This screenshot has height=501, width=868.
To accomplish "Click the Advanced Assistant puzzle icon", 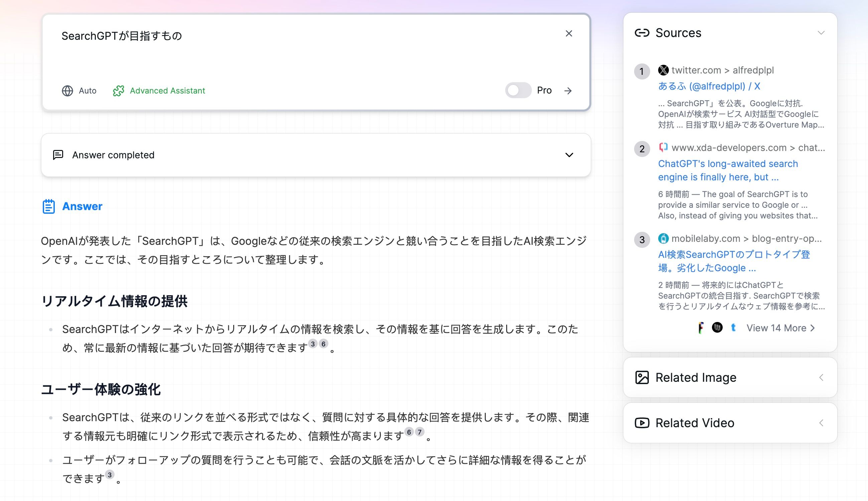I will 118,91.
